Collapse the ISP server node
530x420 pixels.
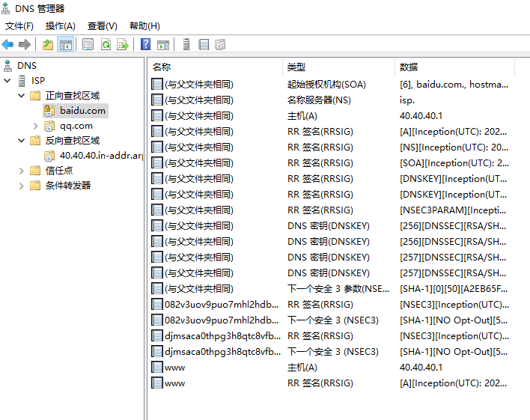[x=7, y=81]
